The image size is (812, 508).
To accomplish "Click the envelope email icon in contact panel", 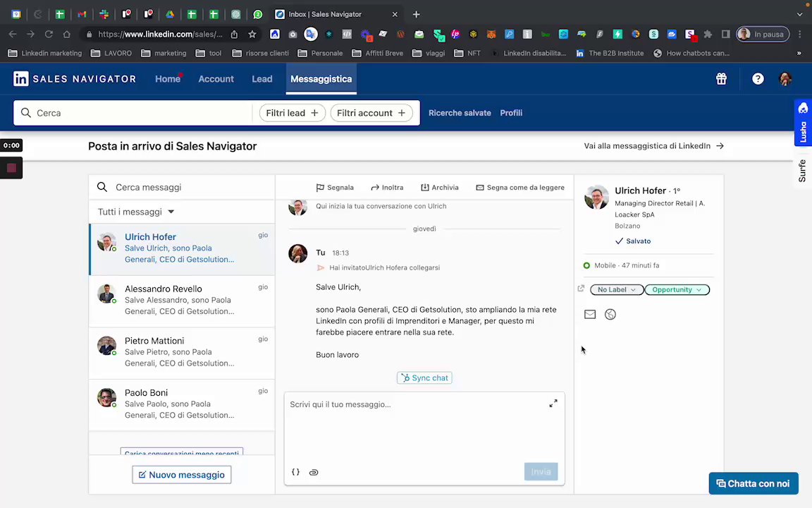I will click(590, 314).
